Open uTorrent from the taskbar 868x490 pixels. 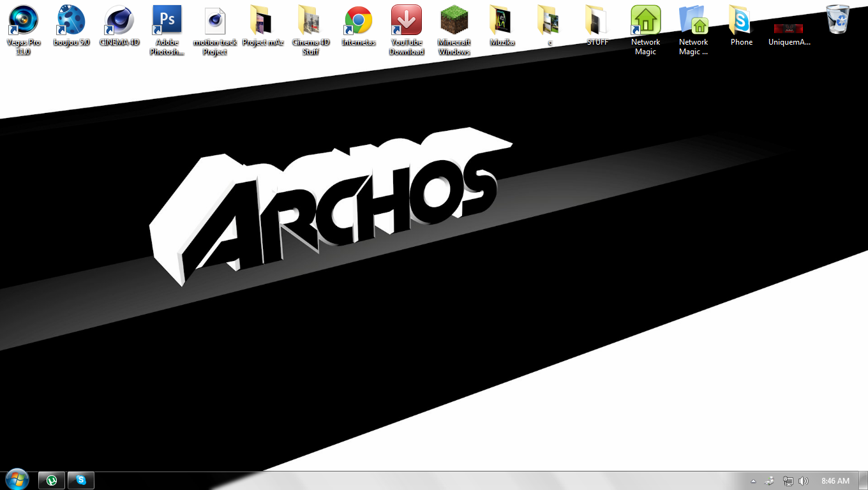point(52,480)
